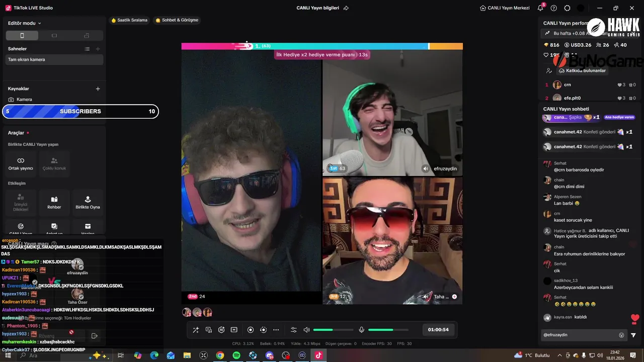The height and width of the screenshot is (362, 644).
Task: Open the scenes list view icon
Action: [87, 49]
